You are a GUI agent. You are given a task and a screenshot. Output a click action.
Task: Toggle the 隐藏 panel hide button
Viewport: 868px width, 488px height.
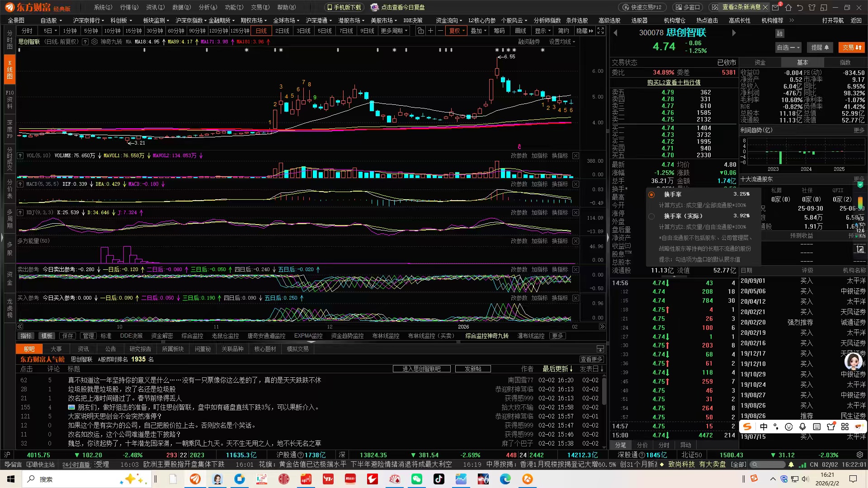[585, 31]
